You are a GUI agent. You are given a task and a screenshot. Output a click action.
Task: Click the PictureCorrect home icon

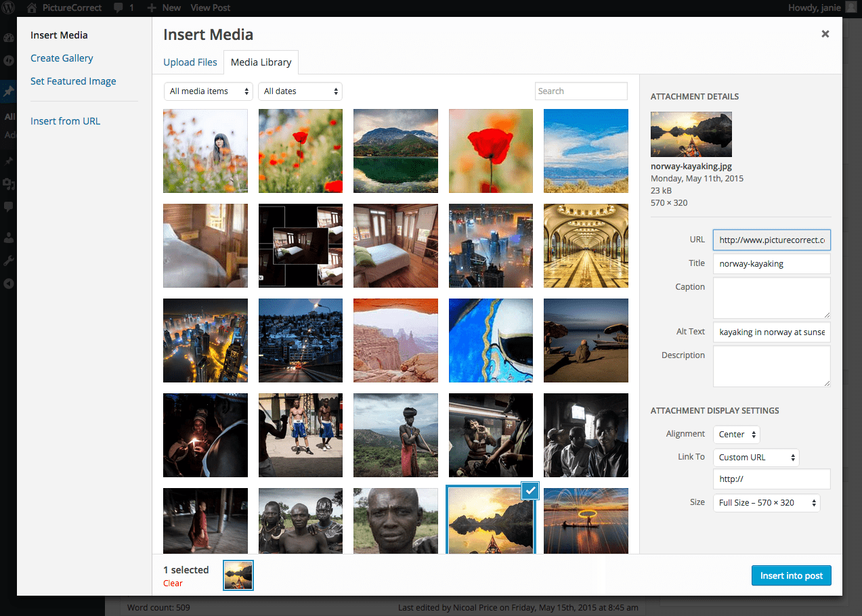(31, 8)
